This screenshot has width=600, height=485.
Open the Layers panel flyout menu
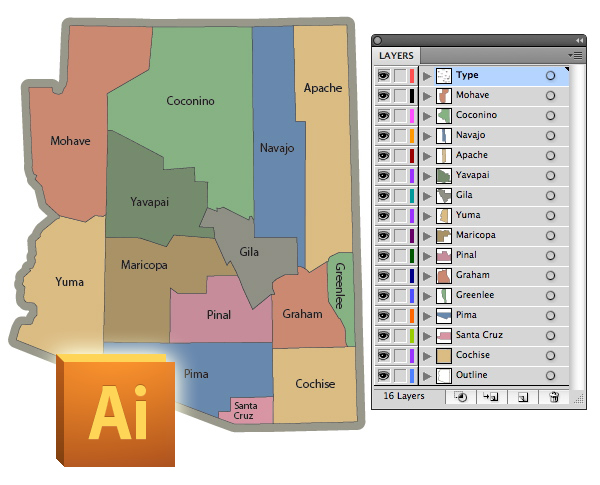coord(575,56)
